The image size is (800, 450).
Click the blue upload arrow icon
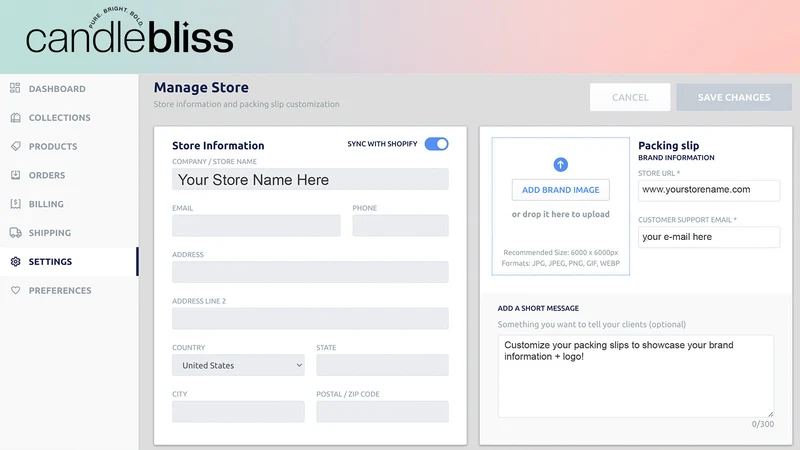point(560,164)
